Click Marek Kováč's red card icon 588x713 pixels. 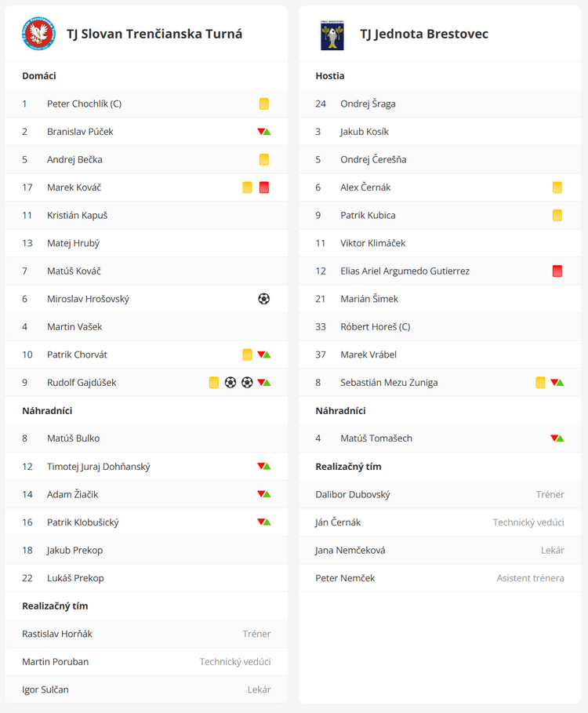coord(264,187)
